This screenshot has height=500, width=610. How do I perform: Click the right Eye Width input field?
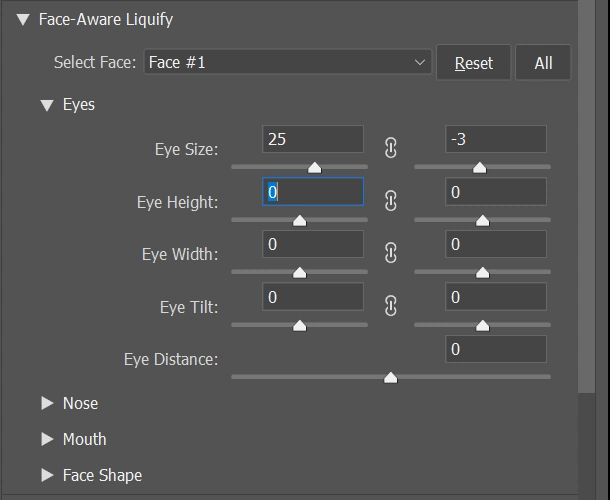(496, 244)
